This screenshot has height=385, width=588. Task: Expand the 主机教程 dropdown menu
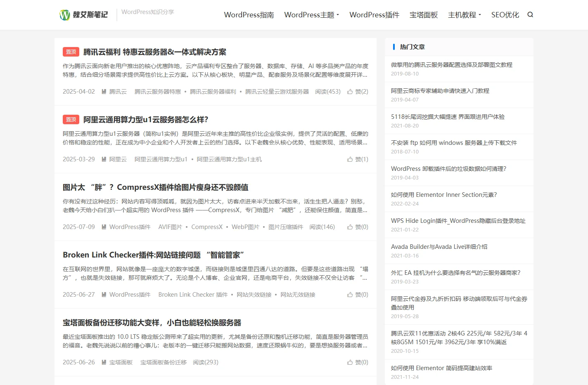[x=465, y=15]
